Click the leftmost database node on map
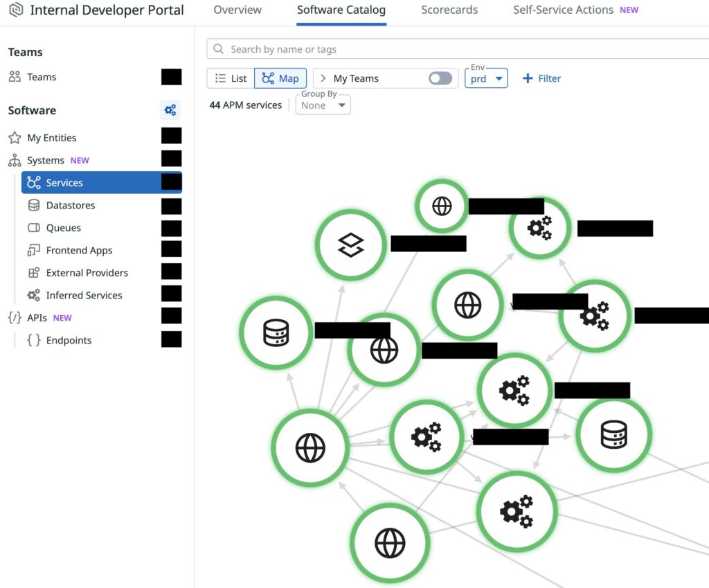The image size is (709, 588). pos(276,332)
